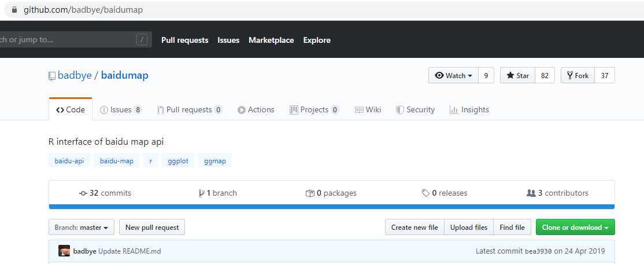Open the badbye commit author link

coord(84,251)
